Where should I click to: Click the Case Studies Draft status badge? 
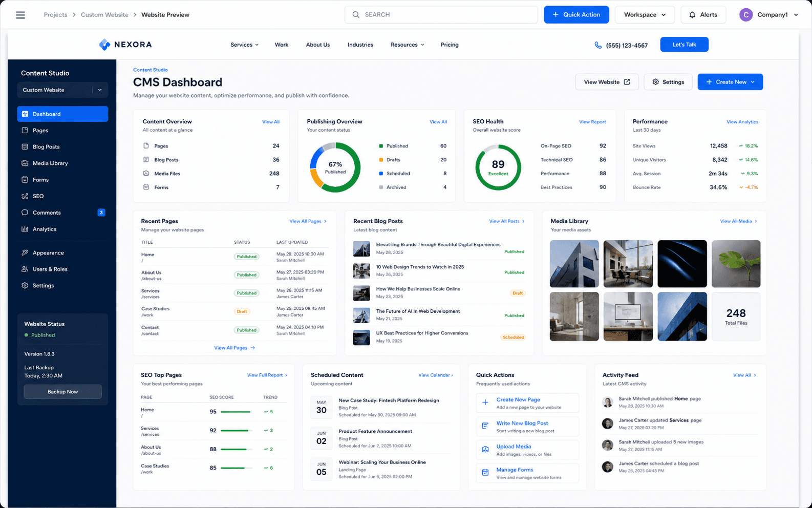242,311
